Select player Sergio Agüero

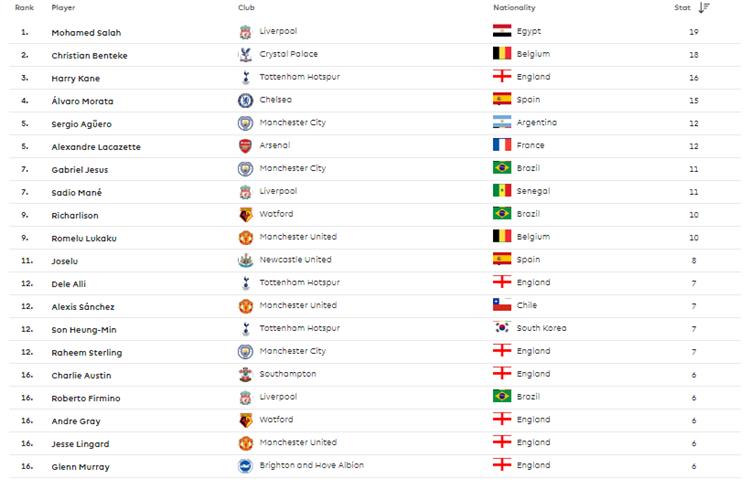(x=82, y=124)
